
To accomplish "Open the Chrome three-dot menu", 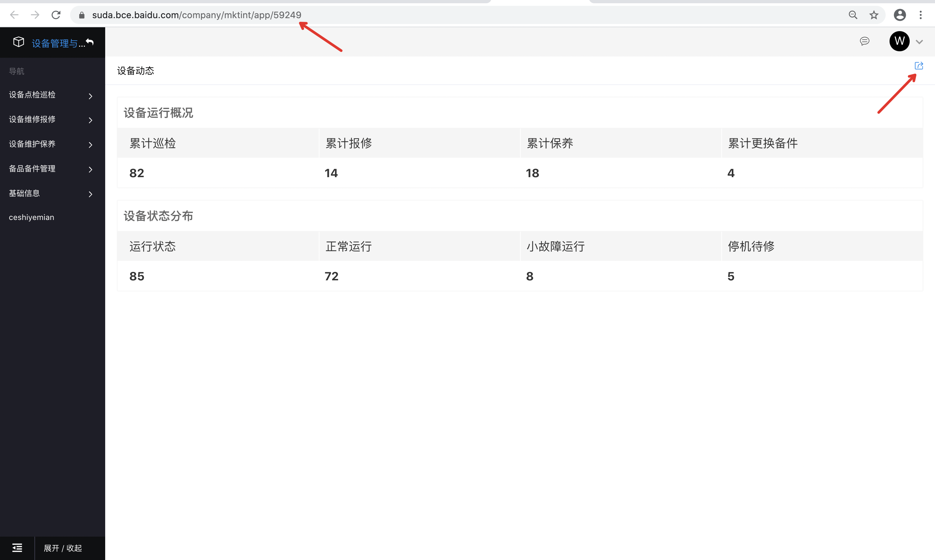I will pyautogui.click(x=921, y=15).
